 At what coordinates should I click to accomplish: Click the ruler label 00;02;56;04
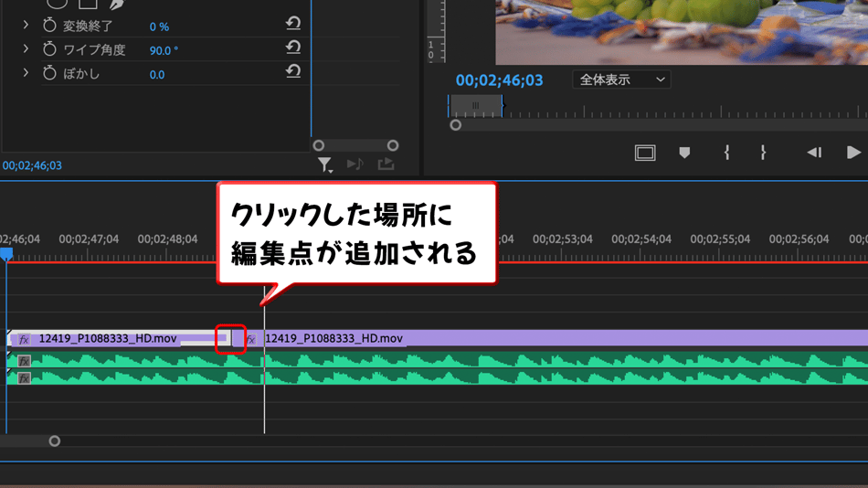pyautogui.click(x=799, y=239)
